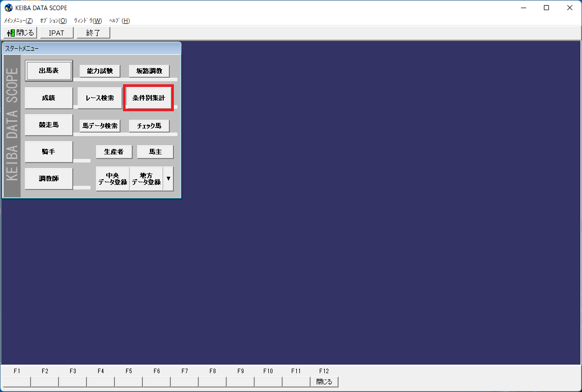Select the スタートメニュー window title bar

(91, 49)
